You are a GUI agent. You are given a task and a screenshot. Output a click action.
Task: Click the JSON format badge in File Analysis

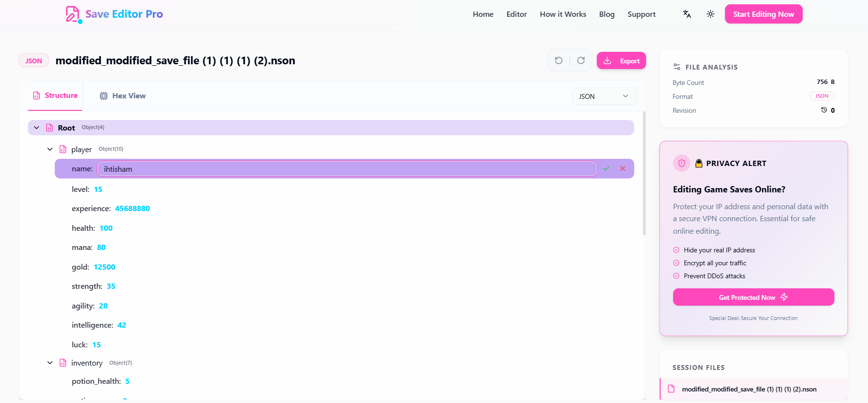click(x=822, y=96)
